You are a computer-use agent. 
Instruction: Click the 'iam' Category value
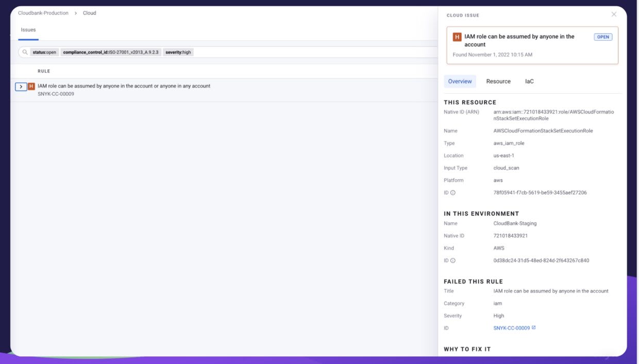(497, 303)
